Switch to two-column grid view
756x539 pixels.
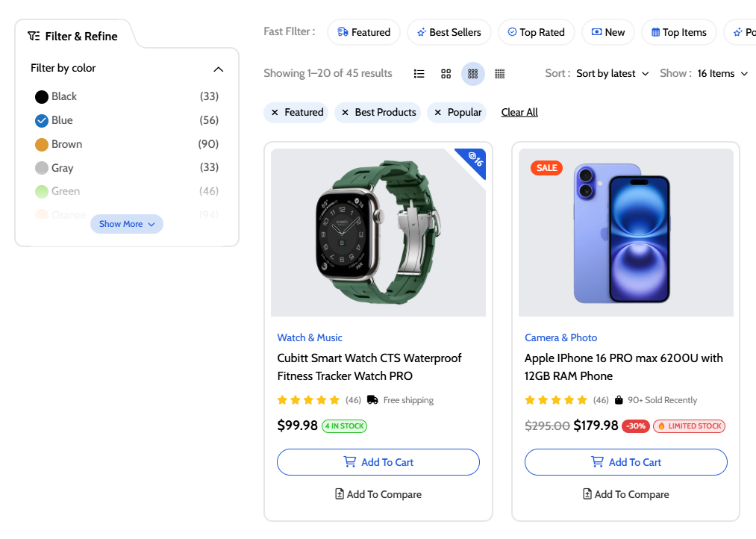pos(446,74)
